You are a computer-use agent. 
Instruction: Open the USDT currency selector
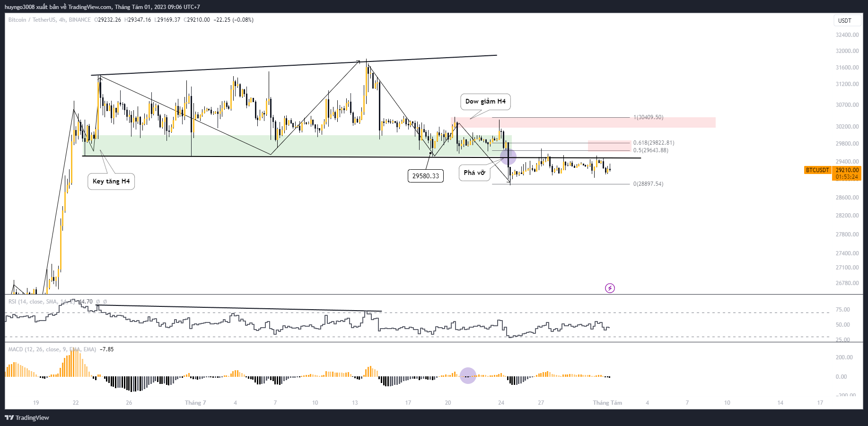847,20
